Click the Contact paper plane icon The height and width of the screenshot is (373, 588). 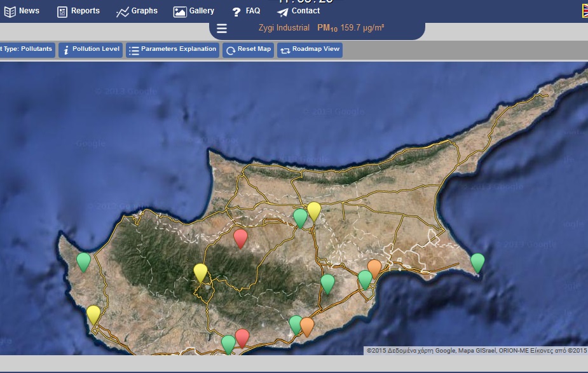[x=282, y=12]
